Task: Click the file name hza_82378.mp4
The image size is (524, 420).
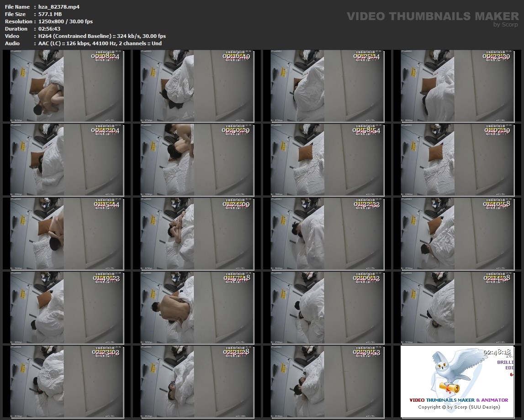Action: tap(59, 7)
